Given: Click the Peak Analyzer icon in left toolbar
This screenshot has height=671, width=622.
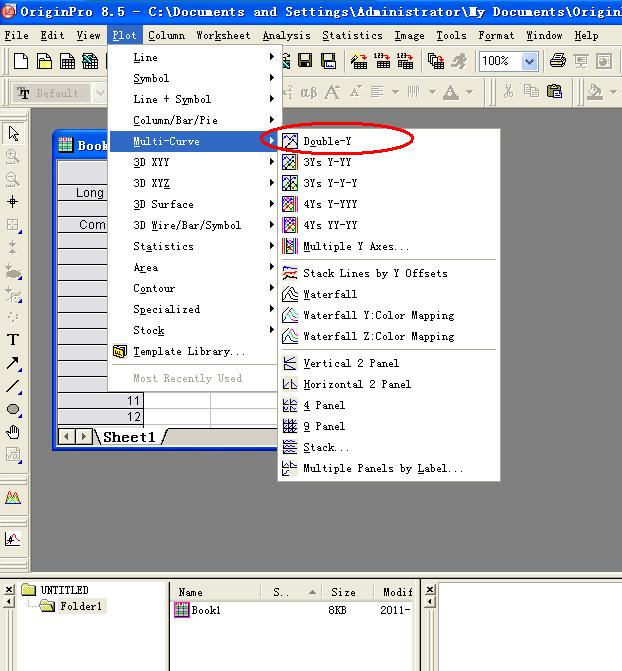Looking at the screenshot, I should tap(13, 498).
